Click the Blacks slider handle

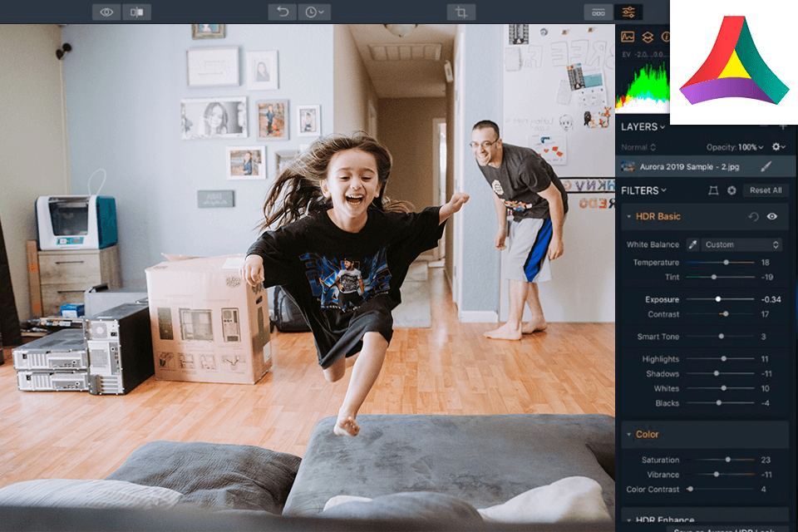[x=718, y=403]
